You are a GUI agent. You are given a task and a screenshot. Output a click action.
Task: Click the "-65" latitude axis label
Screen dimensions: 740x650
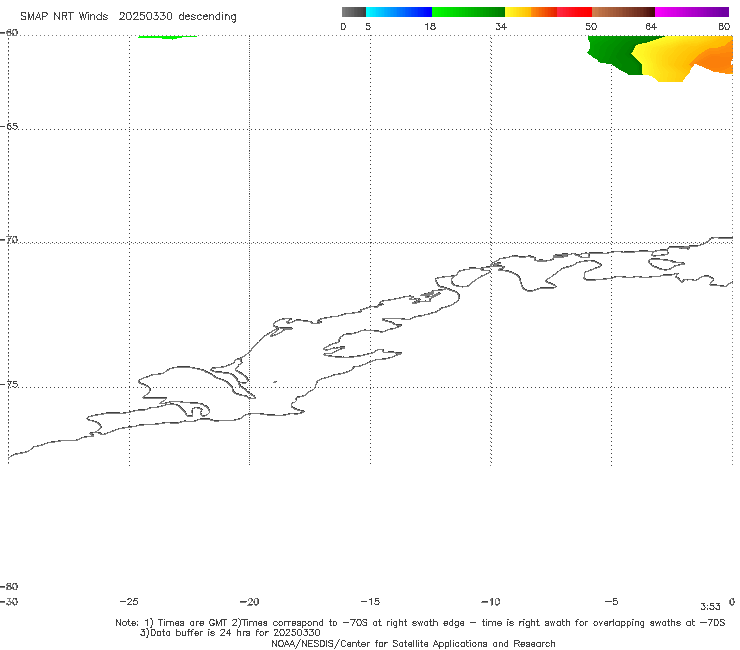[x=9, y=127]
